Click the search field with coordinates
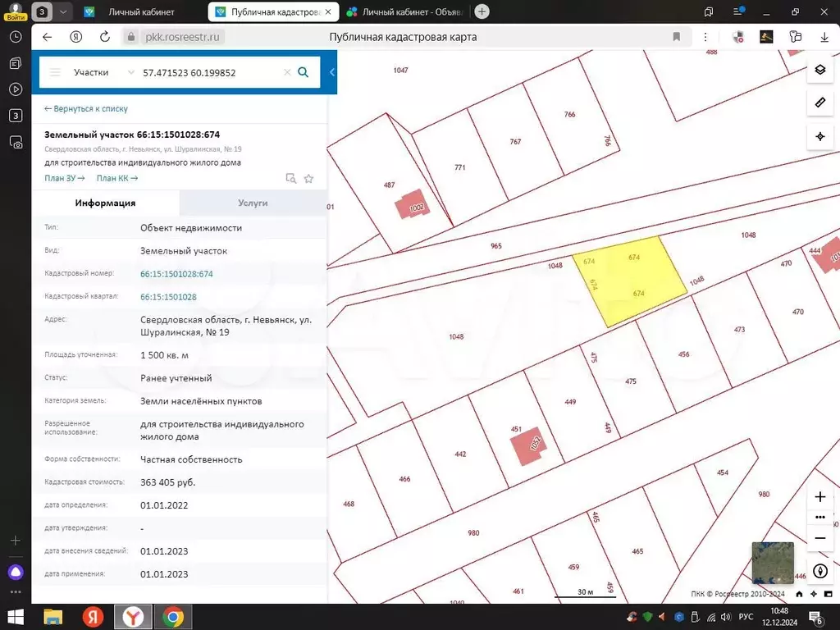The height and width of the screenshot is (630, 840). coord(210,72)
